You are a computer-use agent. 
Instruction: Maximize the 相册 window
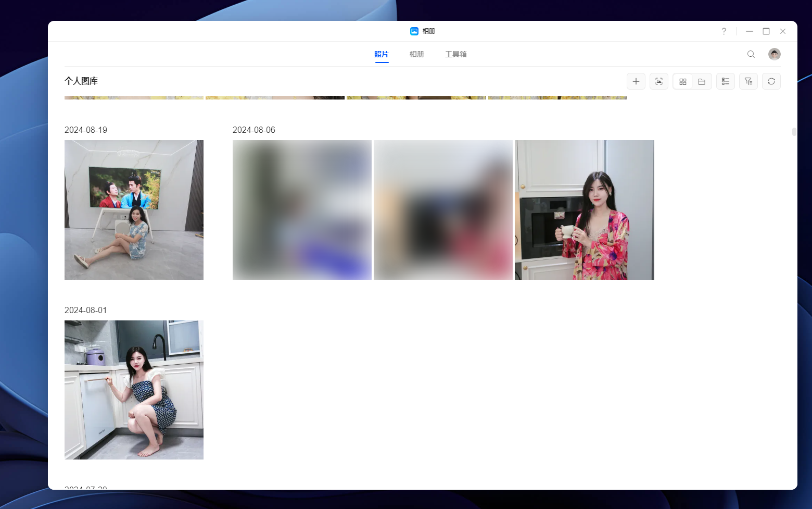[766, 31]
